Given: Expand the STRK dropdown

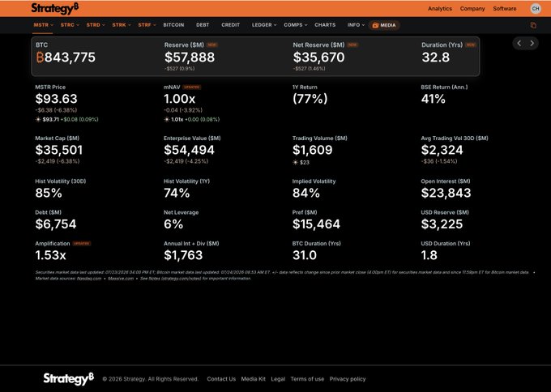Looking at the screenshot, I should (x=122, y=25).
